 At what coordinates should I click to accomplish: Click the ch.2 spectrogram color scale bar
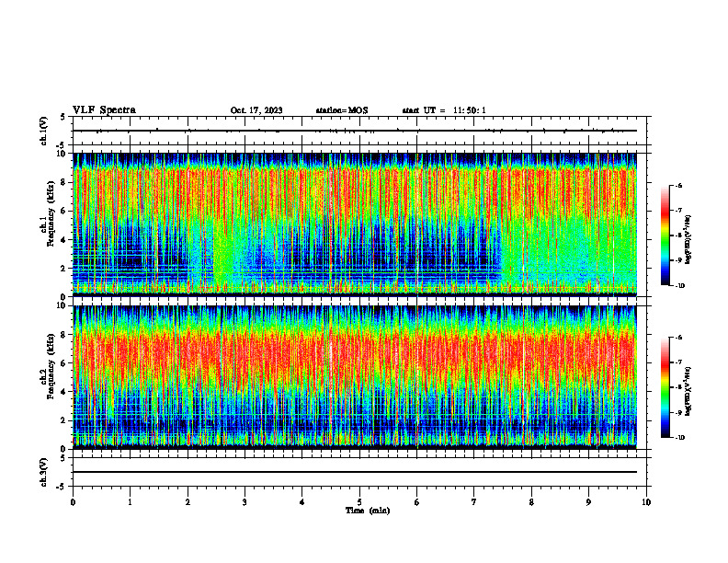point(665,387)
